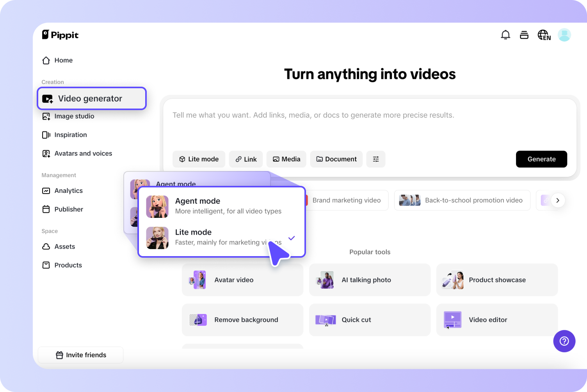Click the AI talking photo icon
This screenshot has height=392, width=587.
[325, 280]
